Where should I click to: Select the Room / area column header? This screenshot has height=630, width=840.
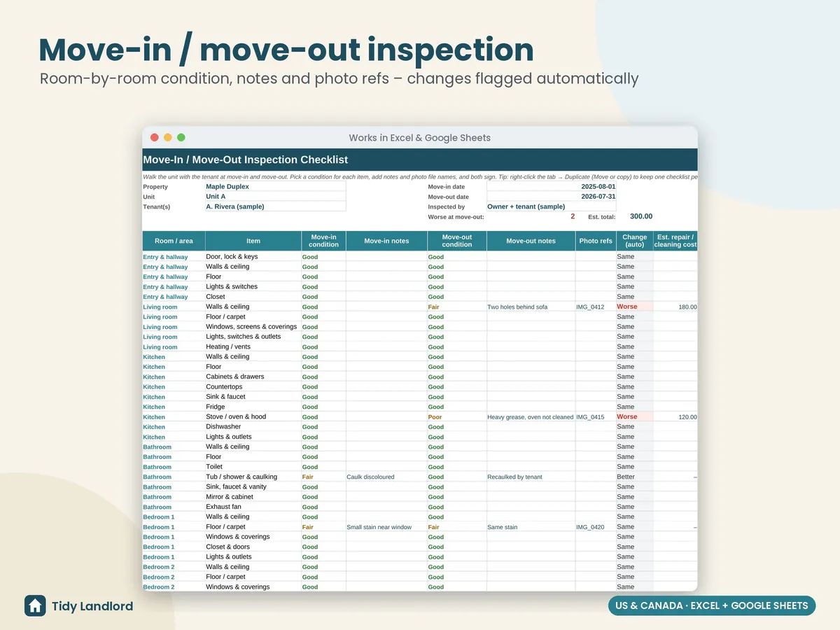coord(174,241)
